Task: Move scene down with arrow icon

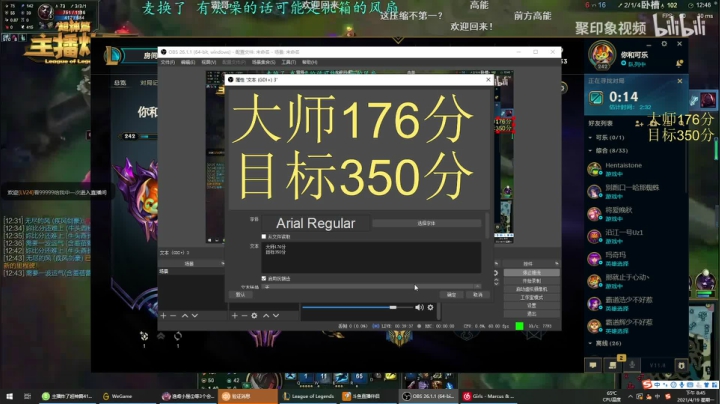Action: click(195, 316)
